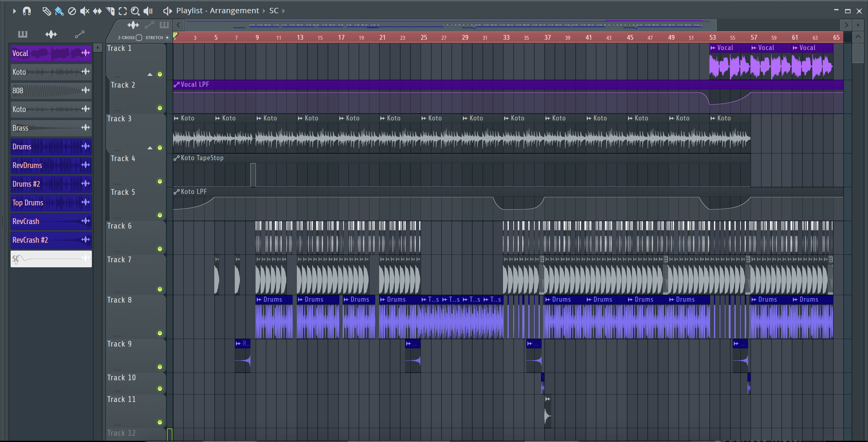This screenshot has height=442, width=868.
Task: Select the Drums #2 clip in picker
Action: (51, 184)
